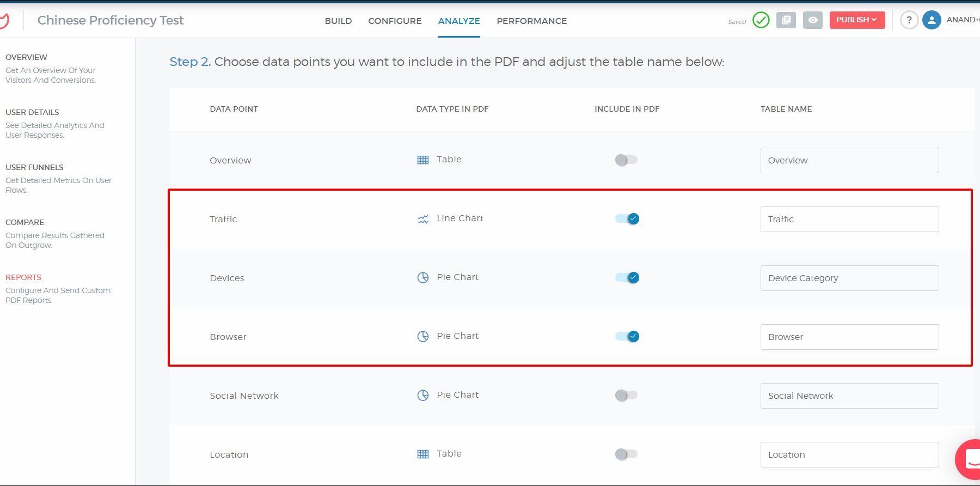Viewport: 980px width, 486px height.
Task: Open the help question mark icon
Action: [x=909, y=20]
